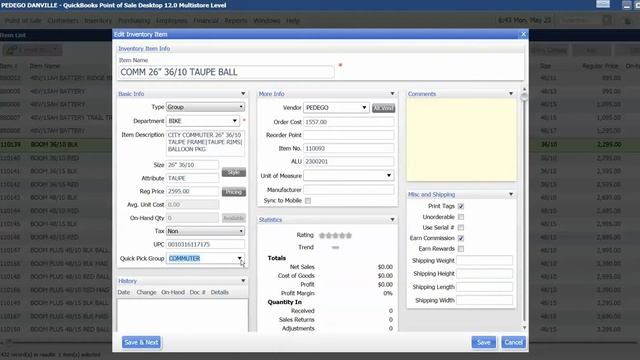Open the Department dropdown showing BIKE

(202, 121)
